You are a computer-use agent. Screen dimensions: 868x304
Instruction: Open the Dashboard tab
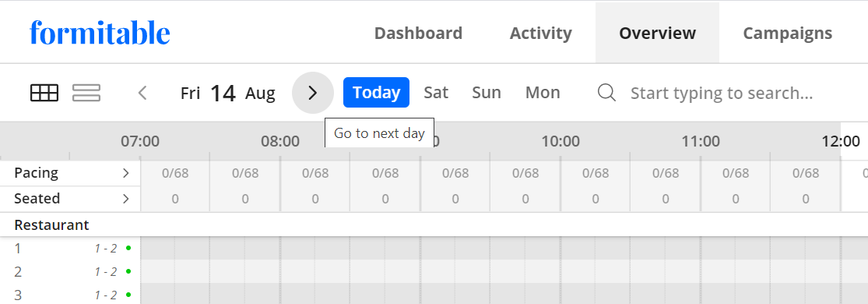coord(419,34)
